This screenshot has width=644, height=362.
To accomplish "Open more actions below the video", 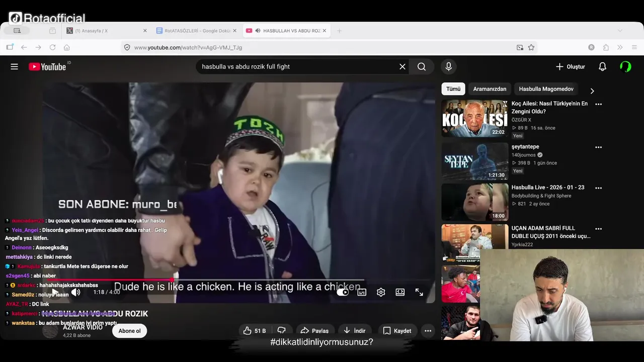I will click(428, 331).
